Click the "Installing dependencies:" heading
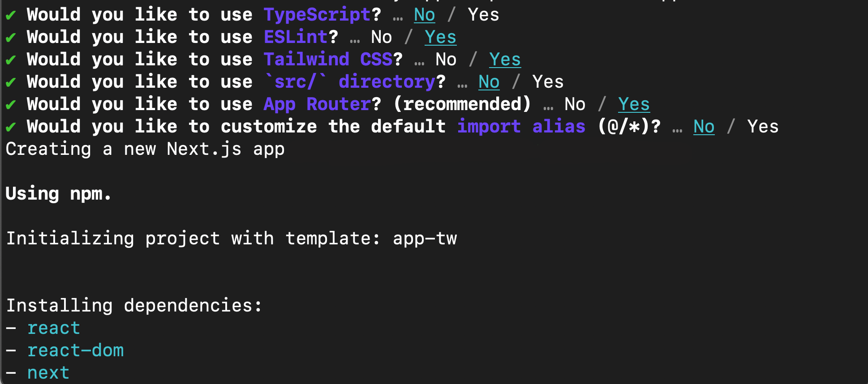This screenshot has height=384, width=868. click(x=134, y=306)
